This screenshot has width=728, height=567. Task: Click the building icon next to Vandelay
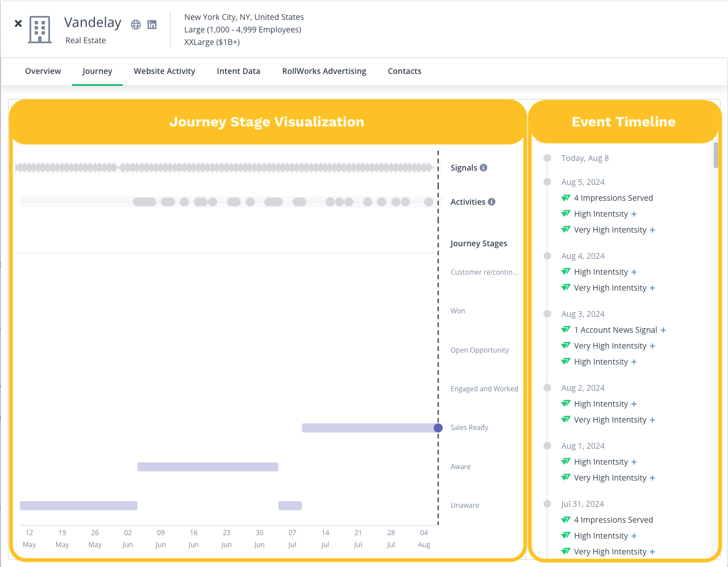(x=40, y=30)
